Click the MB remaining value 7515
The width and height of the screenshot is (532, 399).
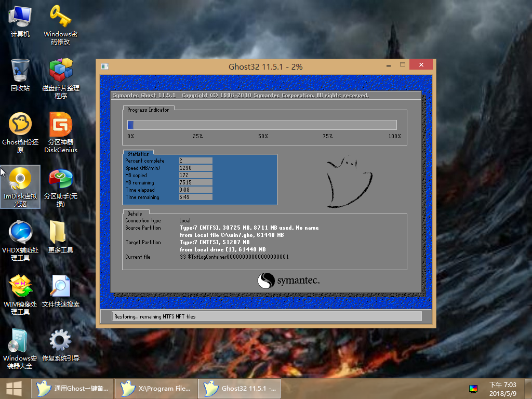(196, 182)
